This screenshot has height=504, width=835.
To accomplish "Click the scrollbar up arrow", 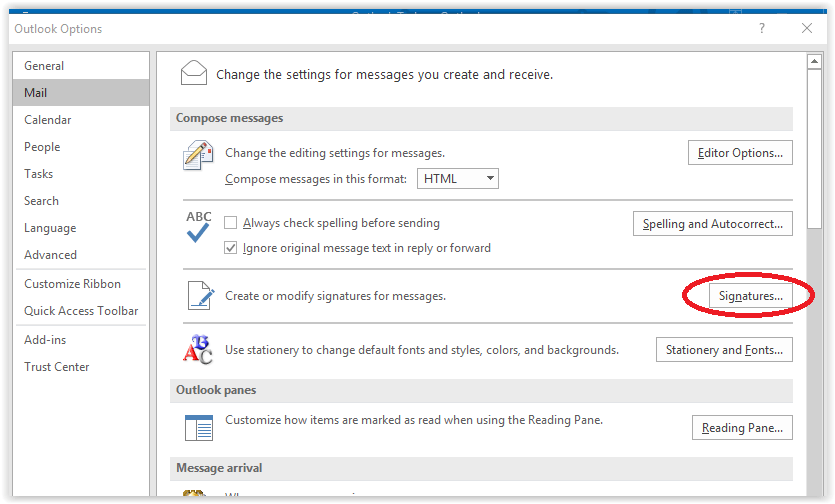I will tap(814, 63).
